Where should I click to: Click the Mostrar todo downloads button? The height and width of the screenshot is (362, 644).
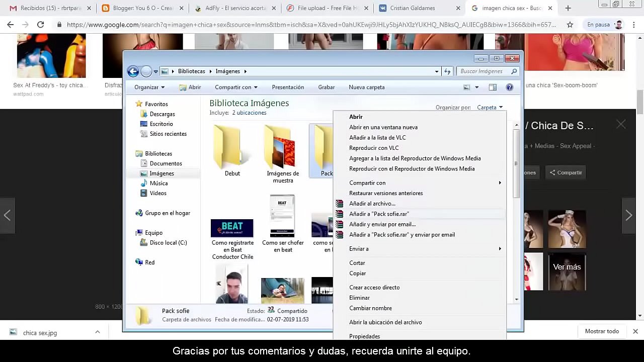pyautogui.click(x=602, y=331)
